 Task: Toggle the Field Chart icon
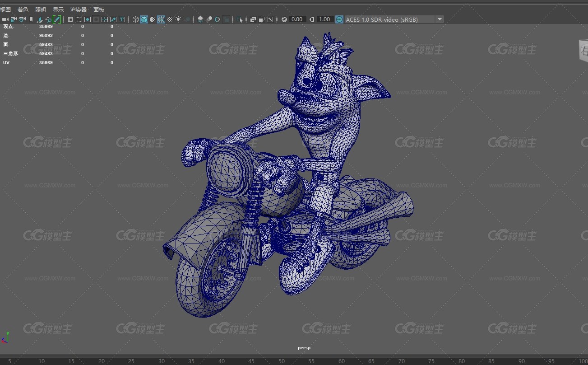(105, 19)
